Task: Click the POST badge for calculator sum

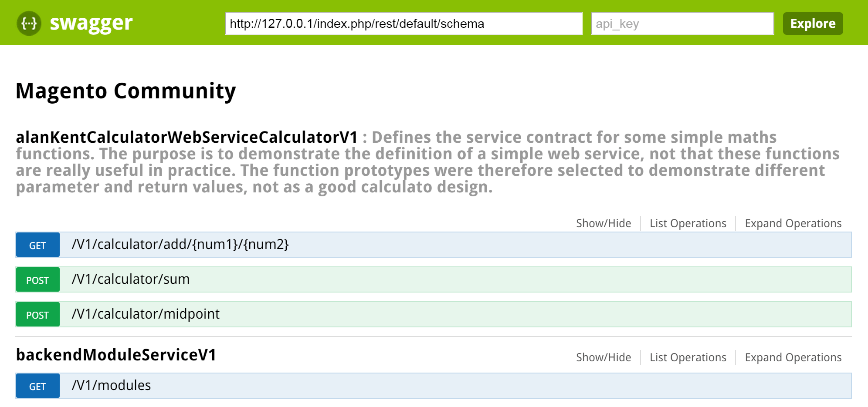Action: pos(37,280)
